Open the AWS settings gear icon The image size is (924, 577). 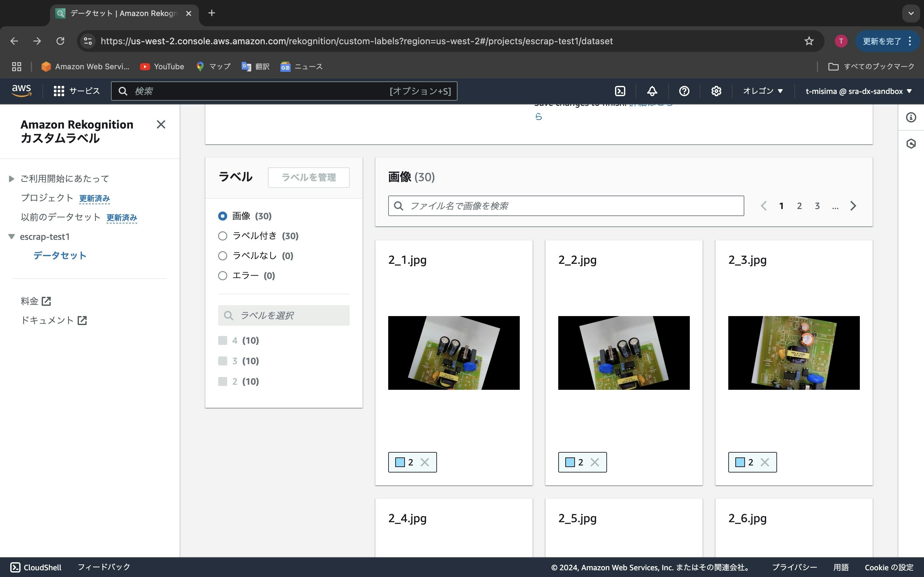click(x=716, y=91)
